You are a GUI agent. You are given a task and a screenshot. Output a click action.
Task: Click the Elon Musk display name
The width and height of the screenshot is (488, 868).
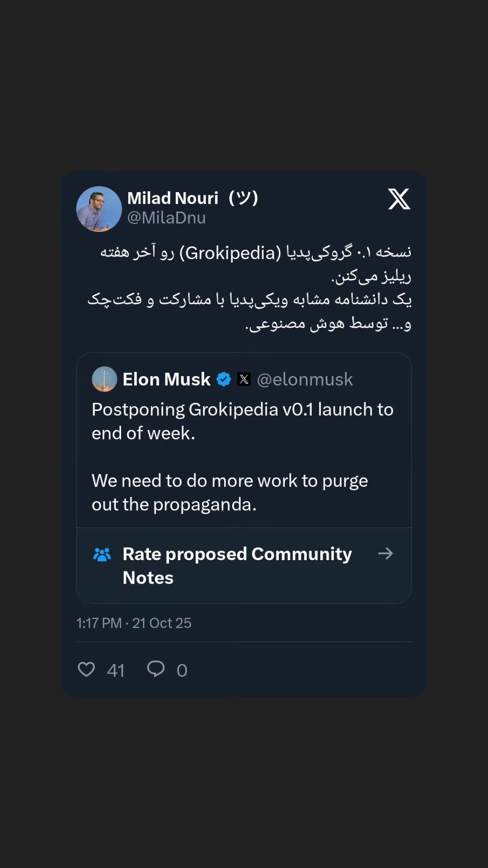click(x=166, y=379)
